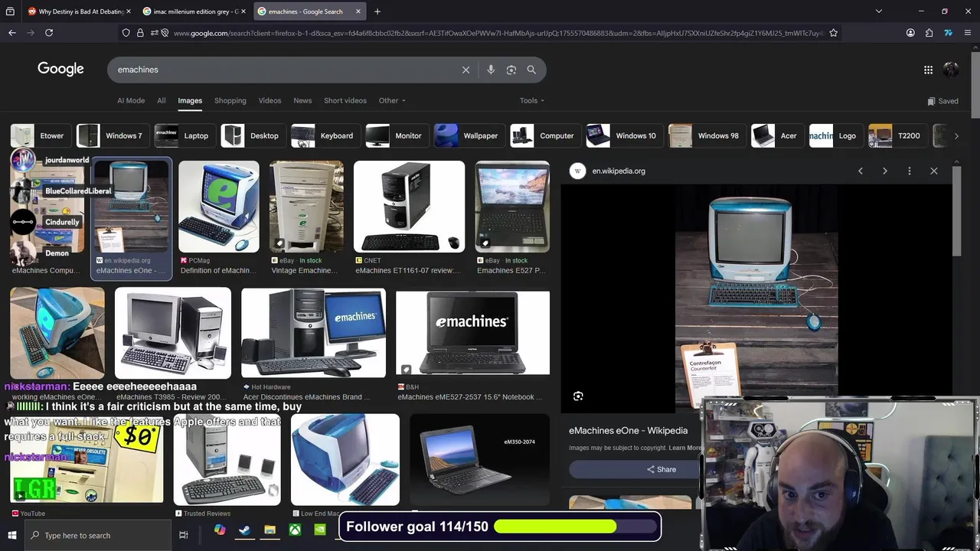Move the filter chips right with the arrow
Screen dimensions: 980x551
[x=956, y=136]
